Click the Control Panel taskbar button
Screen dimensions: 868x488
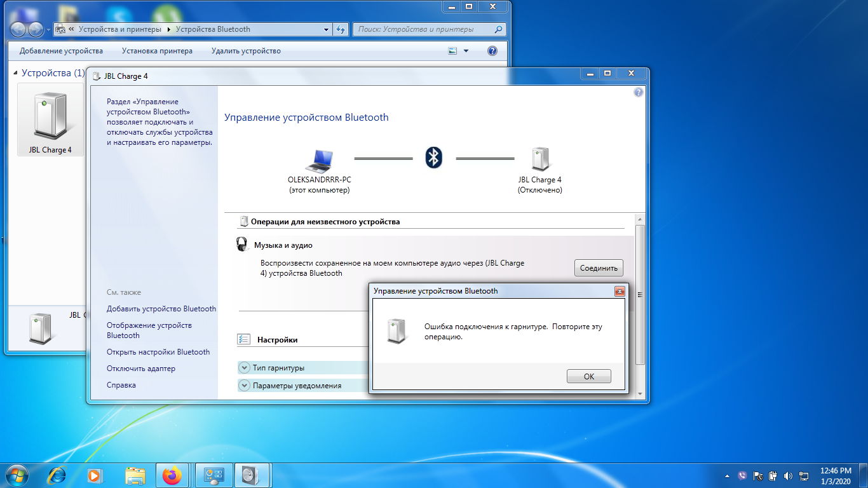pyautogui.click(x=213, y=475)
